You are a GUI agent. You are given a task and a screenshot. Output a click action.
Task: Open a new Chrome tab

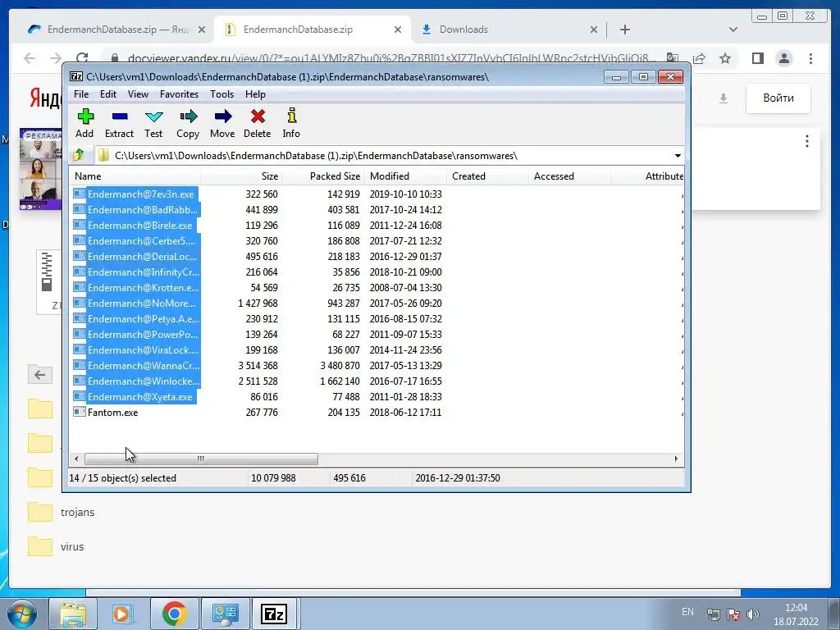pos(624,30)
